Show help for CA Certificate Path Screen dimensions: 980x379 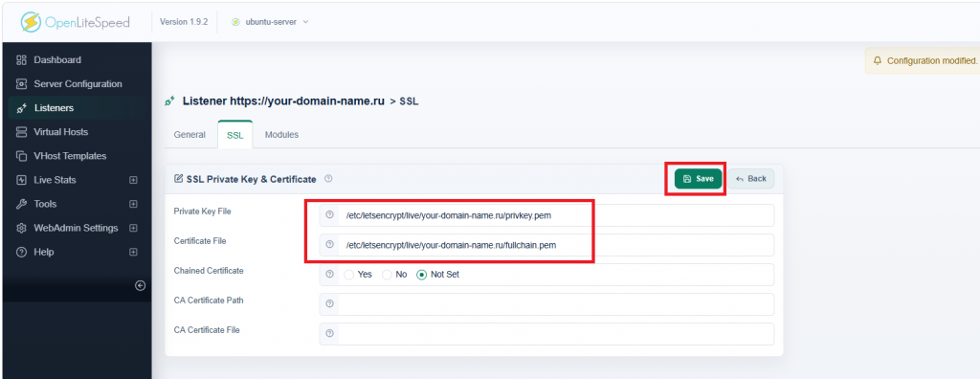(x=329, y=304)
